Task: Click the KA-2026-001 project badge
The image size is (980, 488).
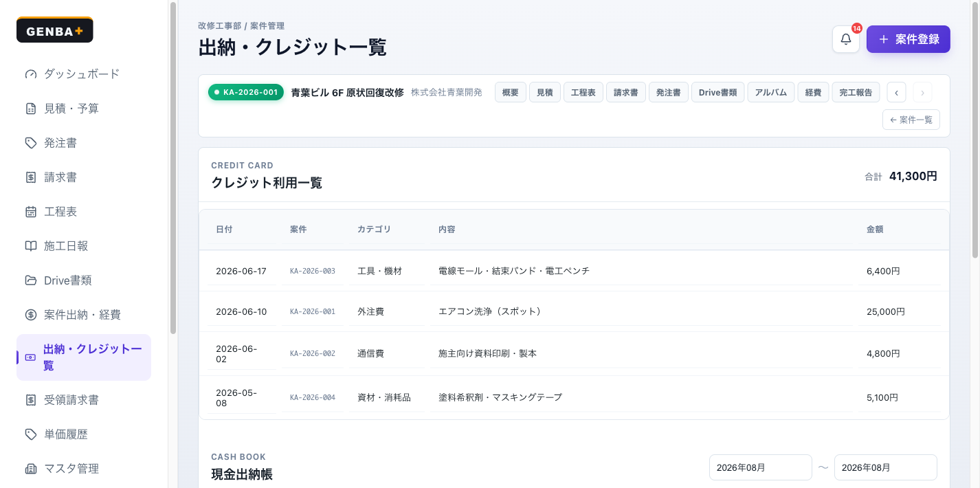Action: [246, 92]
